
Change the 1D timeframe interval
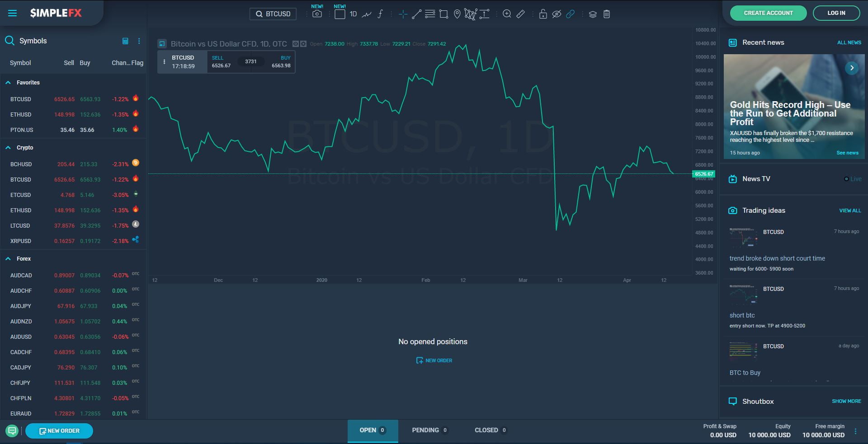pos(353,14)
